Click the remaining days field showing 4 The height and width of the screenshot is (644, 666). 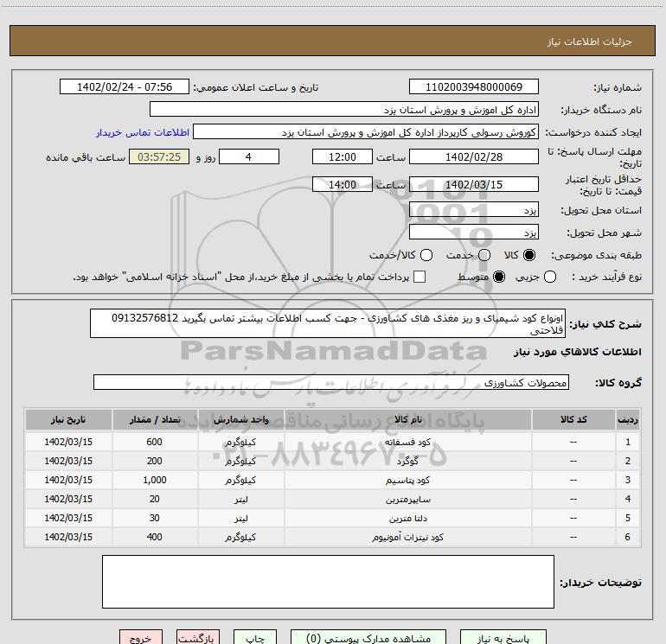coord(249,156)
